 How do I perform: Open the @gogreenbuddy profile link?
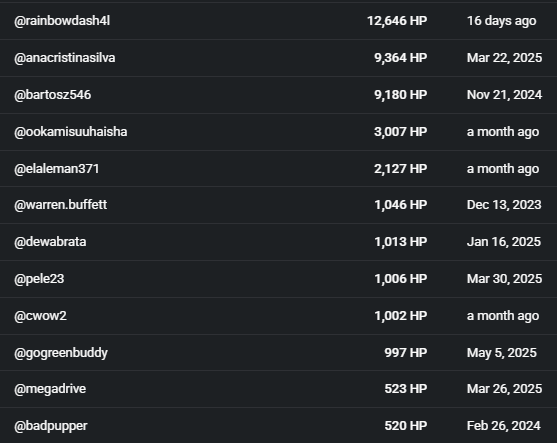(x=61, y=353)
